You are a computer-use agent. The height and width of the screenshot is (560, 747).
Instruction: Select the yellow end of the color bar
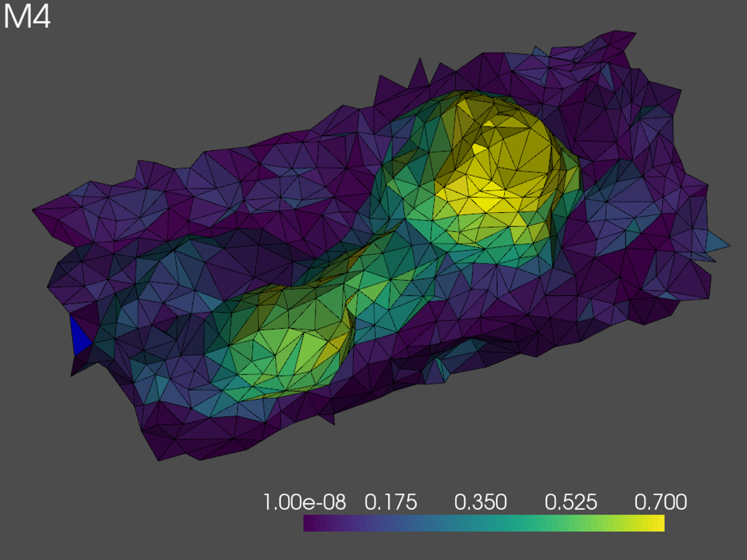pos(659,523)
